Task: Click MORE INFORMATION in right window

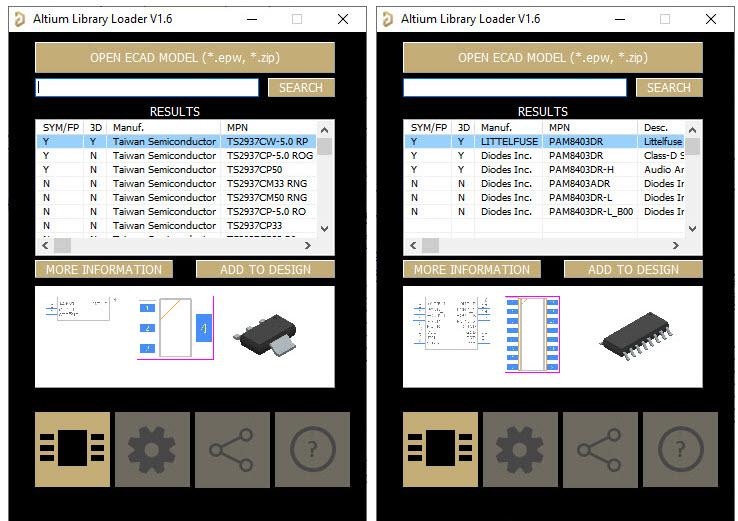Action: tap(472, 269)
